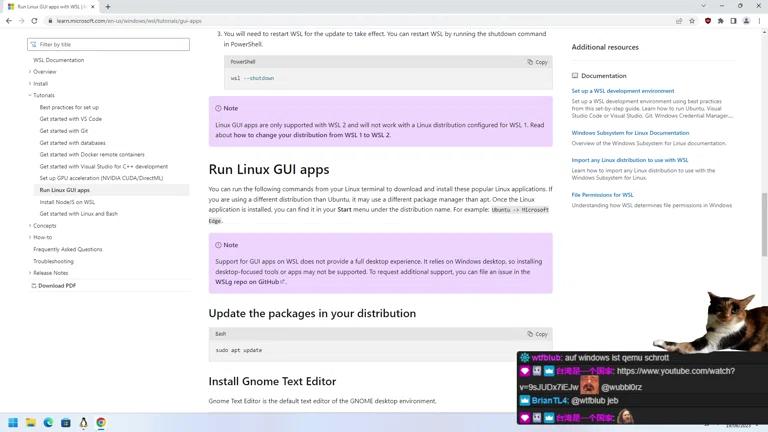Reload the page with refresh icon
768x432 pixels.
point(34,21)
